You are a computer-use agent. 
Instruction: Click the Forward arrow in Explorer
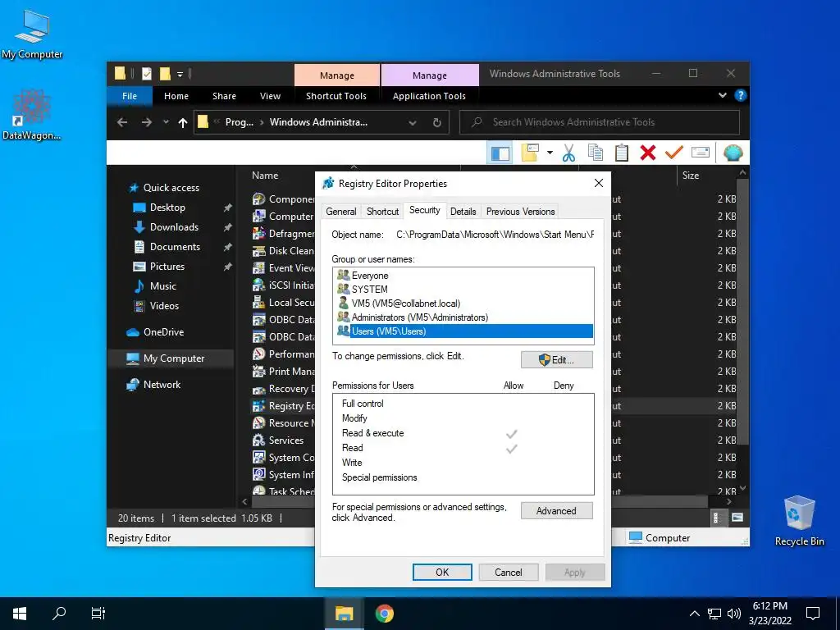(x=146, y=123)
